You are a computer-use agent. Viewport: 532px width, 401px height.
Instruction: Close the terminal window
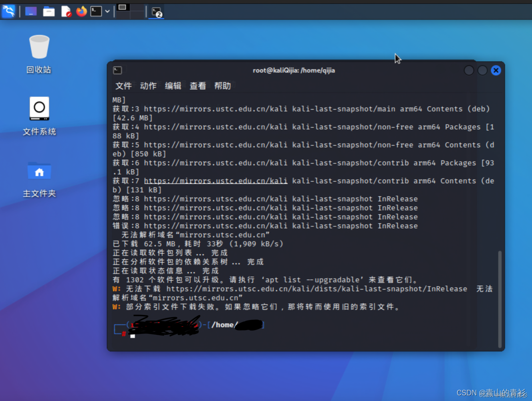(496, 71)
